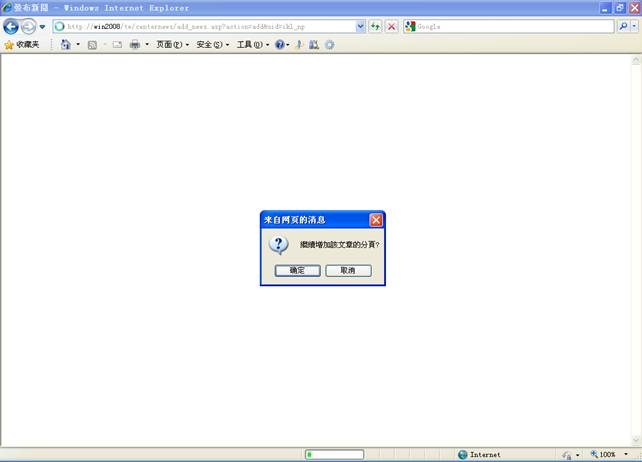The width and height of the screenshot is (642, 462).
Task: Open the zoom level 100% dropdown
Action: pyautogui.click(x=609, y=454)
